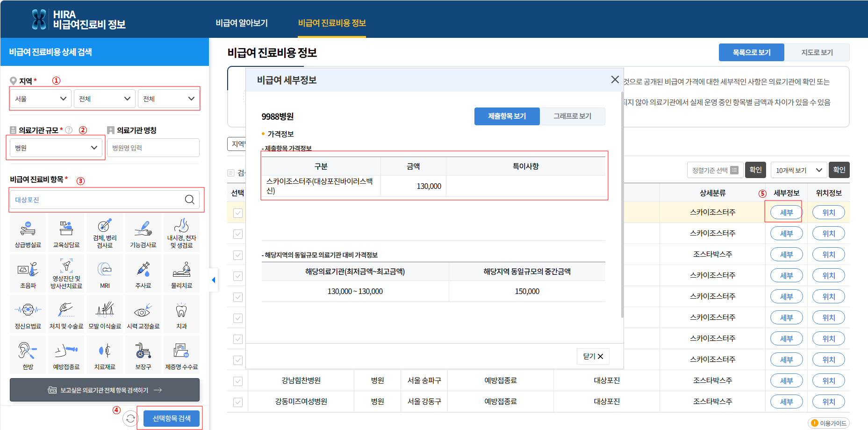Image resolution: width=868 pixels, height=430 pixels.
Task: Click 보고싶은 의료기관 전체 항목 검색하기 button
Action: (105, 390)
